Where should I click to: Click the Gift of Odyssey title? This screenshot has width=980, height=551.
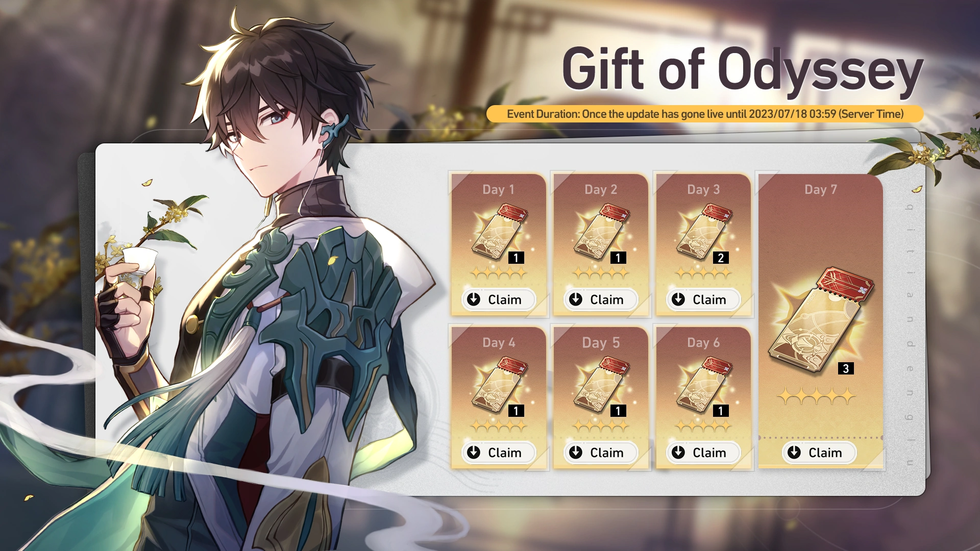[x=743, y=69]
